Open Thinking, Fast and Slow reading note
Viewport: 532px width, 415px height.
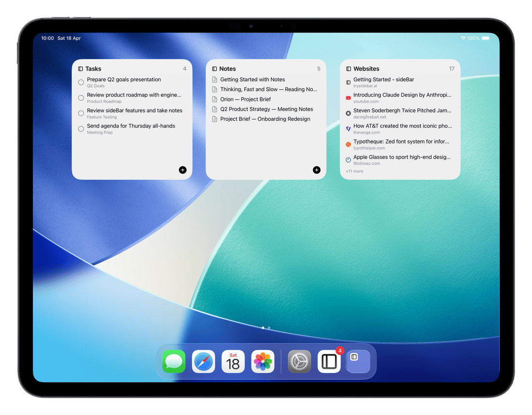tap(268, 89)
